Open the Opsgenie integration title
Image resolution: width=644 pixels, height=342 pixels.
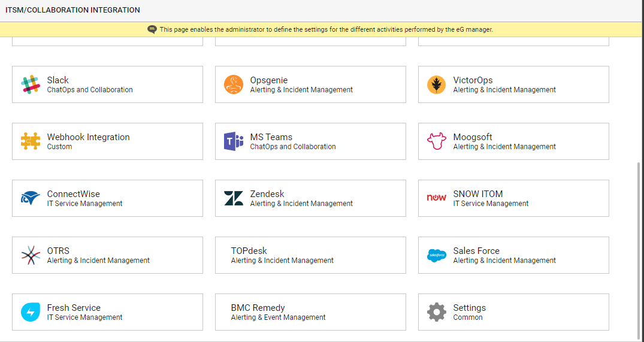269,80
